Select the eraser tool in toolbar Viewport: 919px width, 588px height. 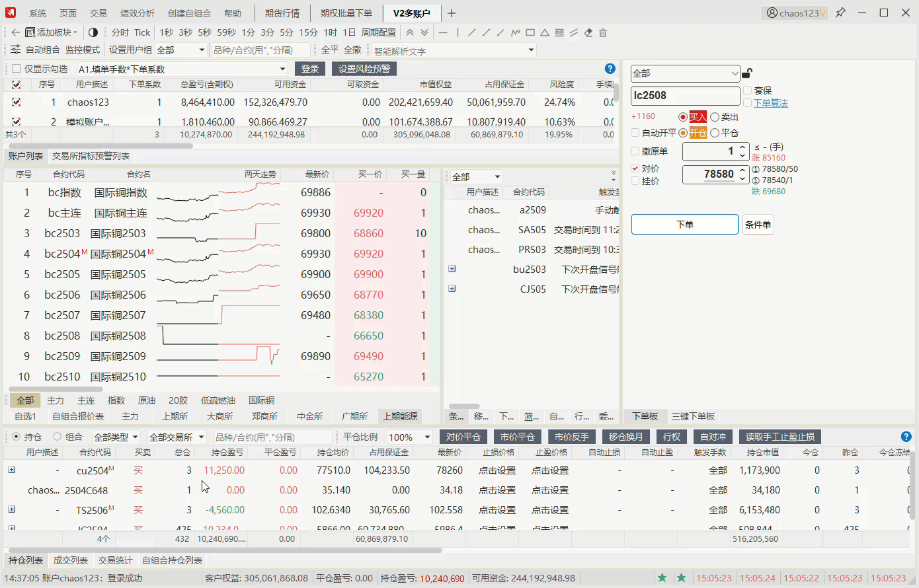588,32
